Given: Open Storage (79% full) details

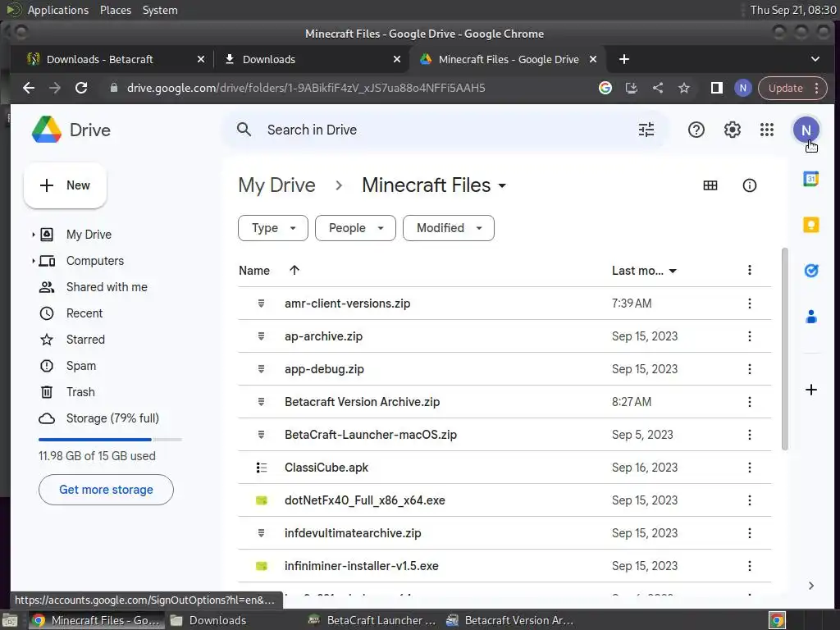Looking at the screenshot, I should (112, 418).
